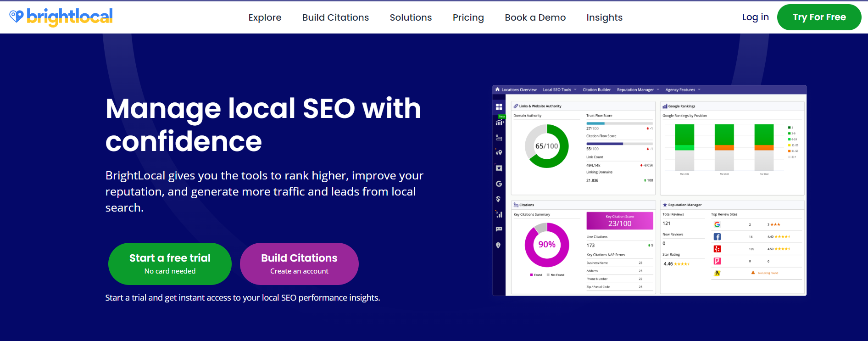
Task: Click the Yelp icon in Top Review Sites
Action: point(717,249)
